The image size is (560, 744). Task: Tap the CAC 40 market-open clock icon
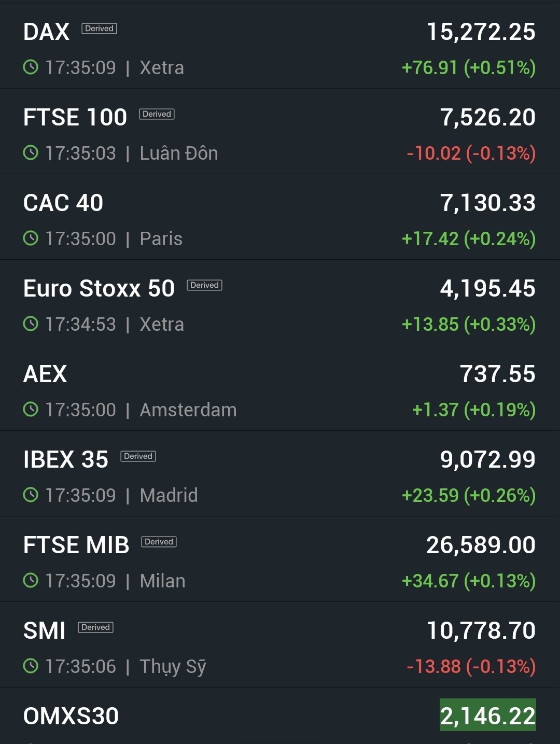[x=31, y=238]
